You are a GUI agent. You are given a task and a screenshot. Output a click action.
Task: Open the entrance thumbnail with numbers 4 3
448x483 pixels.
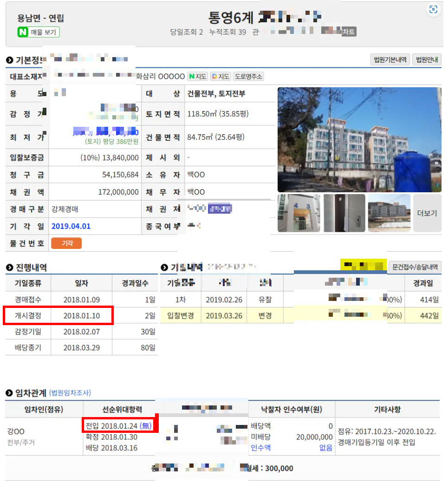299,213
